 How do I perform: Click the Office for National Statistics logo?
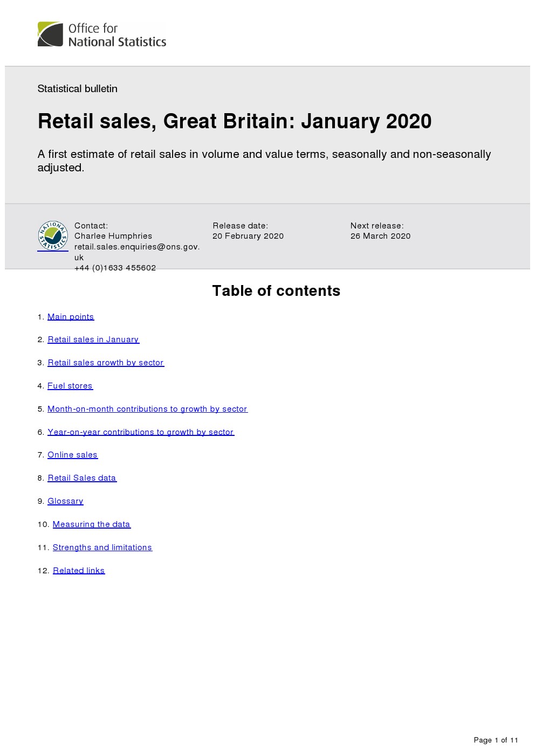102,34
